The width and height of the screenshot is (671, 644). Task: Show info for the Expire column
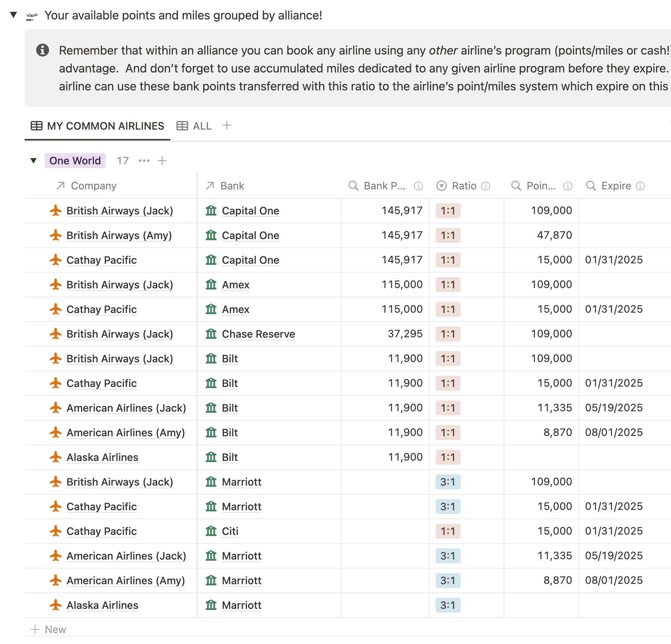(640, 186)
